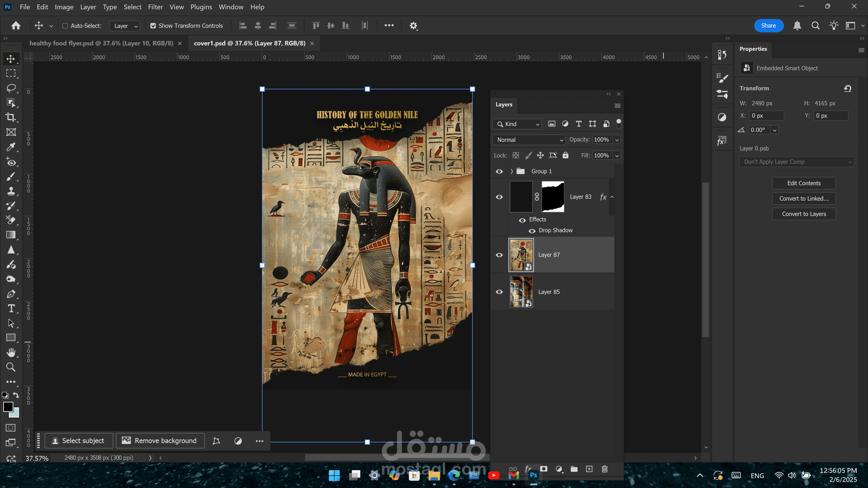Hide Layer 85 visibility eye
868x488 pixels.
coord(499,292)
